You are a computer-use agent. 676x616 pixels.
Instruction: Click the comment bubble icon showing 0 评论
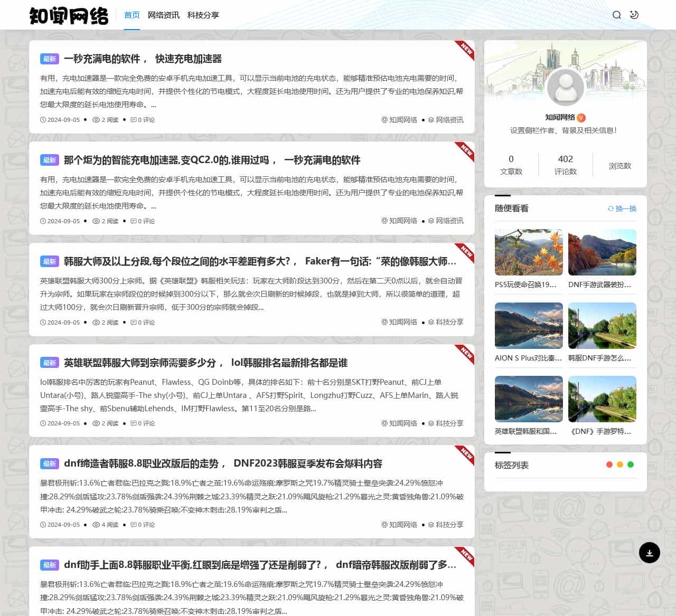pyautogui.click(x=133, y=120)
